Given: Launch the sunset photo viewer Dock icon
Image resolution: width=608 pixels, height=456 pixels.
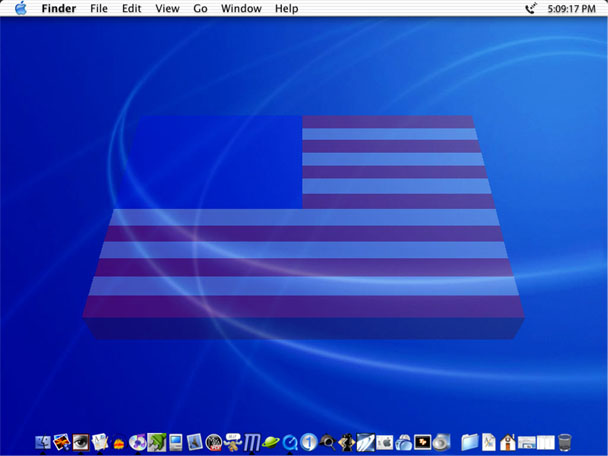Looking at the screenshot, I should click(62, 442).
